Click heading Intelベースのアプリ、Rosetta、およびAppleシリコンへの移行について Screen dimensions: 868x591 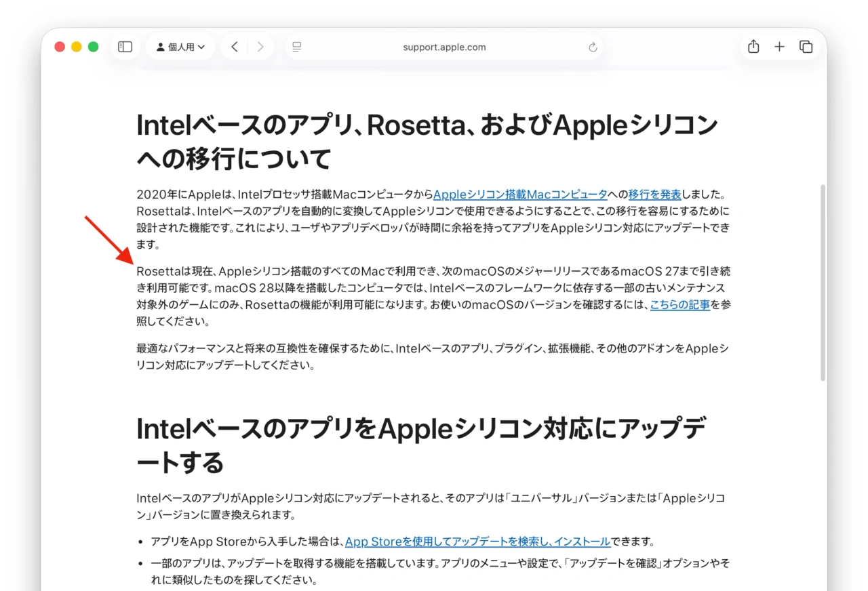tap(427, 142)
